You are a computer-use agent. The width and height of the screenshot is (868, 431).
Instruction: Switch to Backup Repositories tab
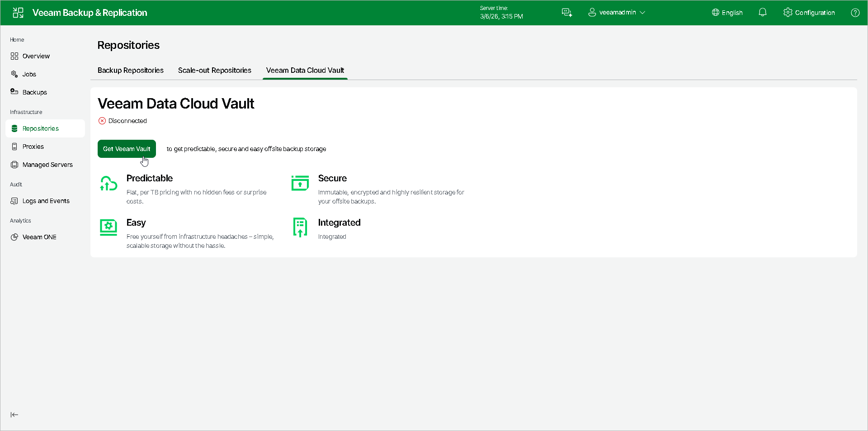(x=131, y=71)
